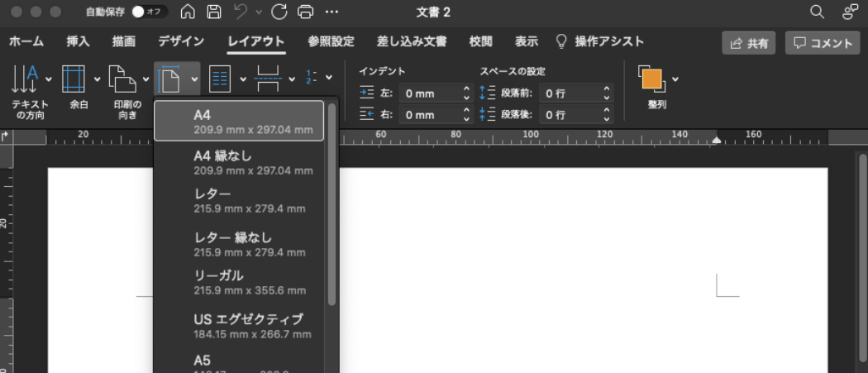Click the right indent stepper arrows
This screenshot has height=373, width=868.
[467, 115]
